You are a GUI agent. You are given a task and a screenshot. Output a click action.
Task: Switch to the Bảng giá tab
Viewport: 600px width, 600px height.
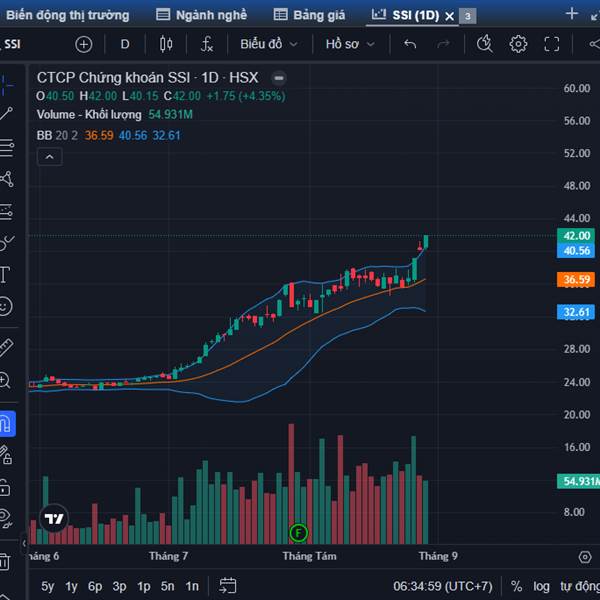(309, 15)
